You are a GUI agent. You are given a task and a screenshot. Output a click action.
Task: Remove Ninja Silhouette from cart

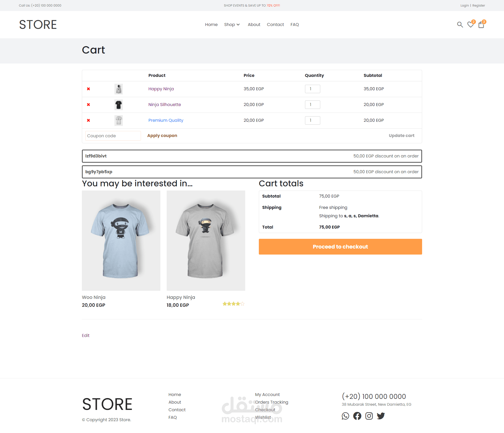pos(88,105)
